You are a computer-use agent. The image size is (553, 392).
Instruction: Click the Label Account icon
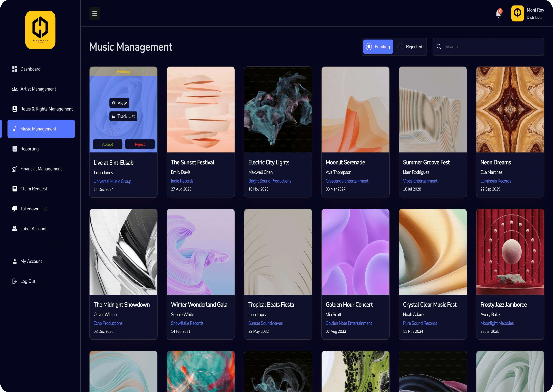pyautogui.click(x=15, y=229)
